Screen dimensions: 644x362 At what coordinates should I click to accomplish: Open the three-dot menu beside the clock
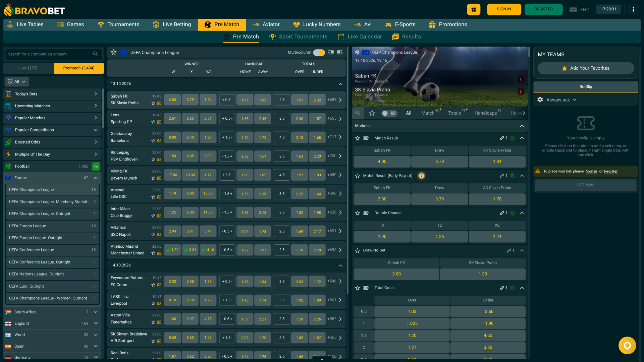tap(633, 9)
